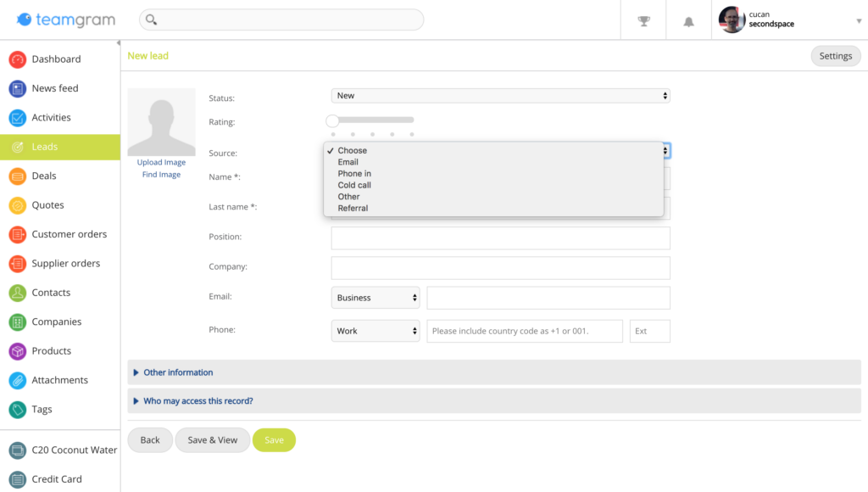Open the trophy achievements icon
This screenshot has height=492, width=868.
(643, 21)
